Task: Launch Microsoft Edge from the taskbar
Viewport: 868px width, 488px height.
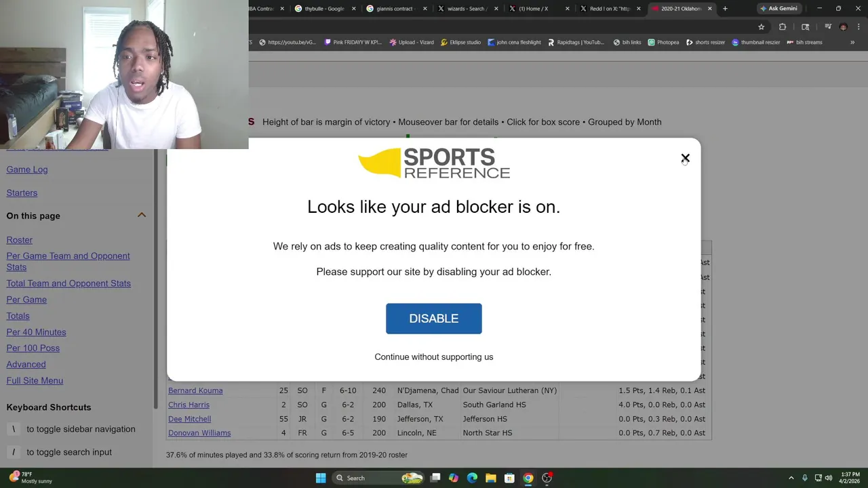Action: 472,478
